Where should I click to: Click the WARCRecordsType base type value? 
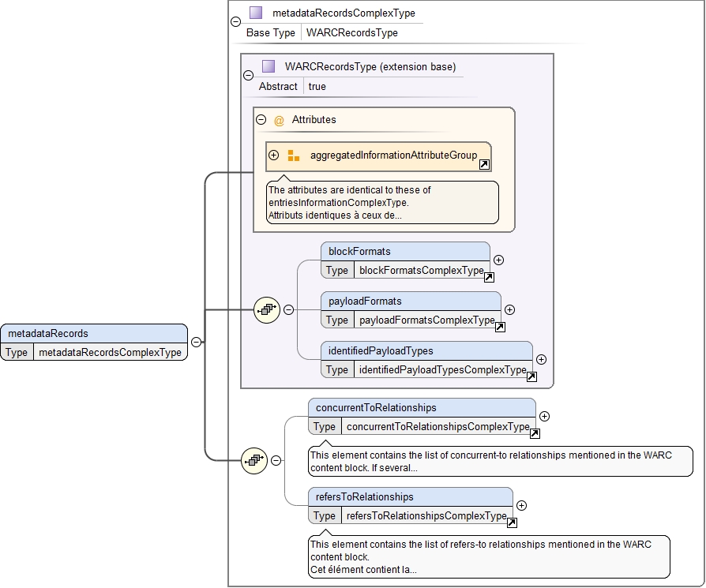(x=352, y=33)
